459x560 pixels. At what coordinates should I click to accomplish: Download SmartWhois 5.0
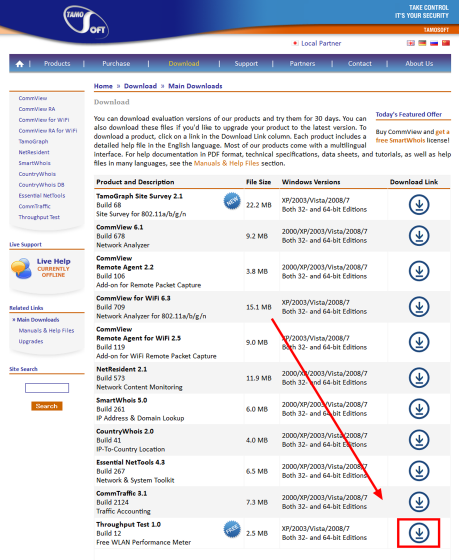pyautogui.click(x=419, y=409)
